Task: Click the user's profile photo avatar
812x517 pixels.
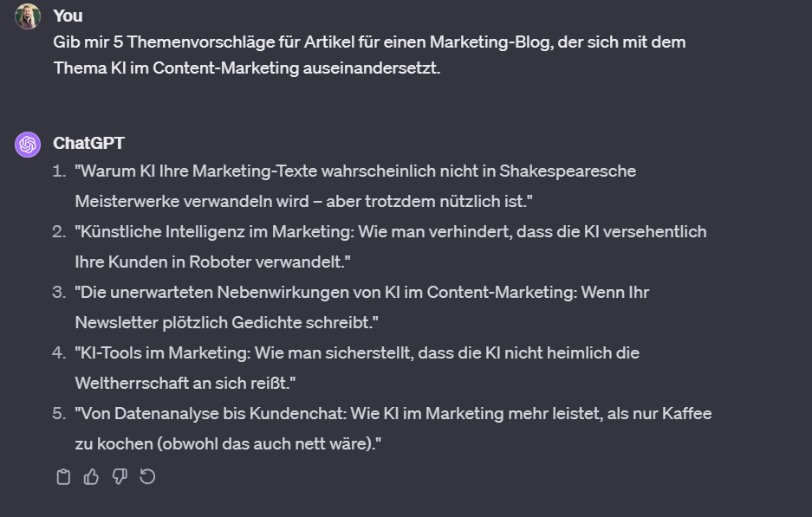Action: [x=28, y=16]
